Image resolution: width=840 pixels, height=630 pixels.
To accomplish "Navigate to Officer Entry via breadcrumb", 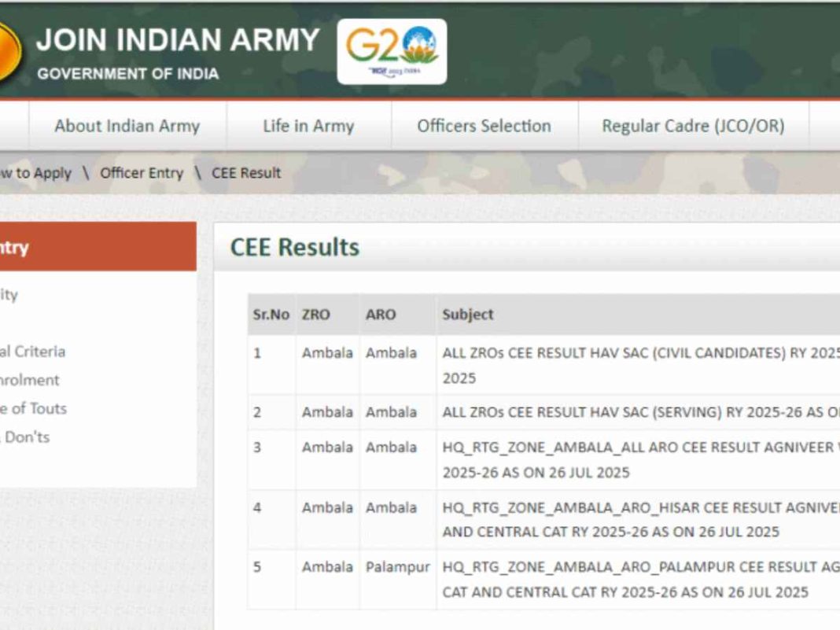I will pyautogui.click(x=141, y=172).
